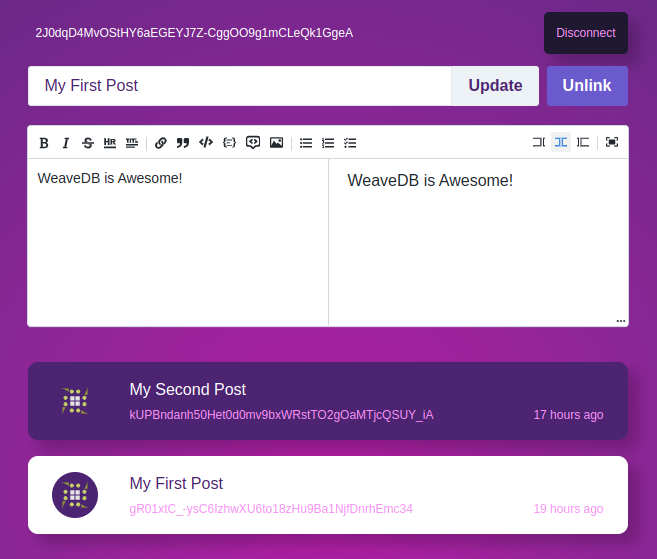Insert inline code with the code icon
This screenshot has height=559, width=657.
pos(206,143)
